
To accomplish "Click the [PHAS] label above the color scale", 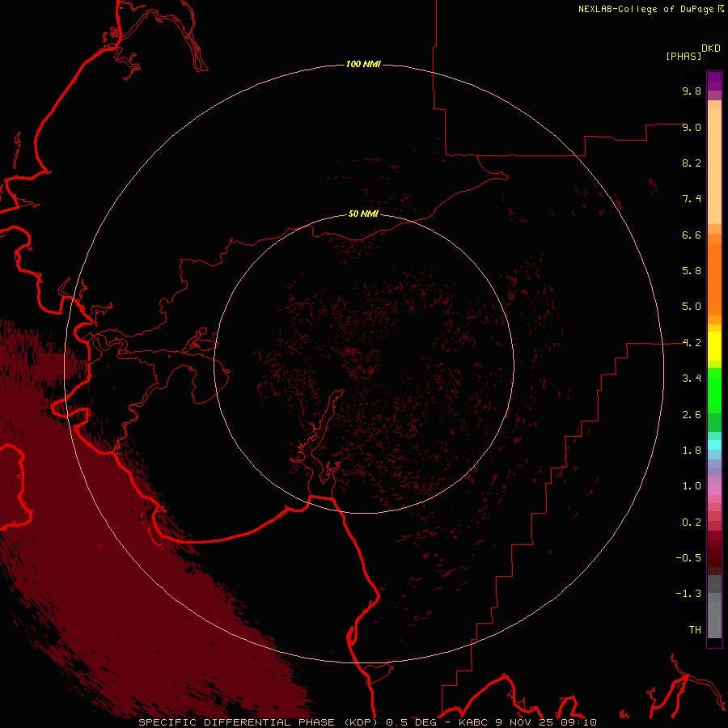I will click(x=684, y=56).
